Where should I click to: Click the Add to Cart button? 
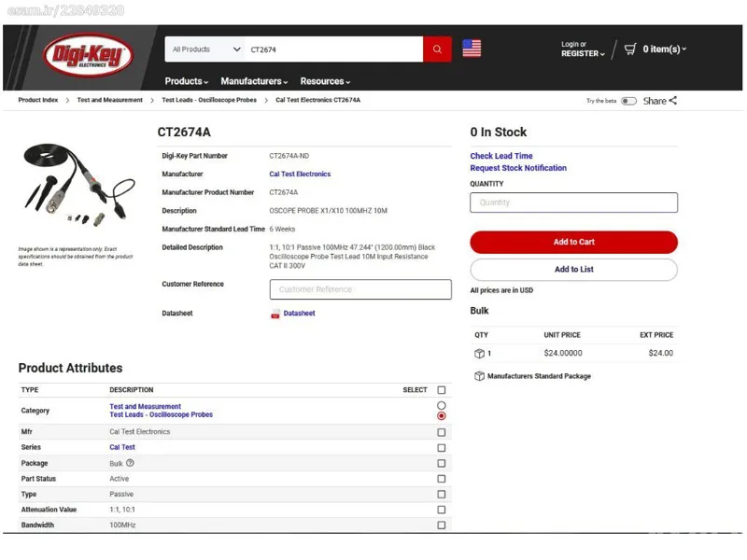(x=573, y=242)
